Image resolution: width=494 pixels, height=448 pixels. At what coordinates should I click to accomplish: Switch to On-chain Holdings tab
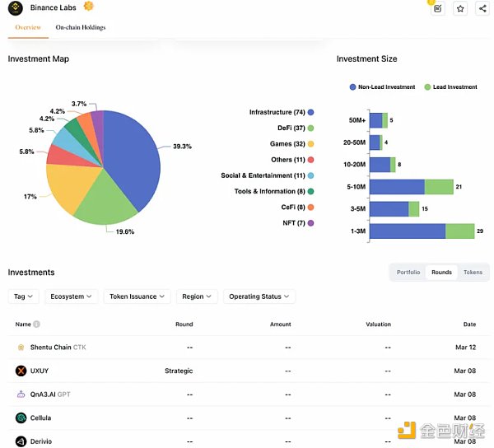click(x=81, y=27)
